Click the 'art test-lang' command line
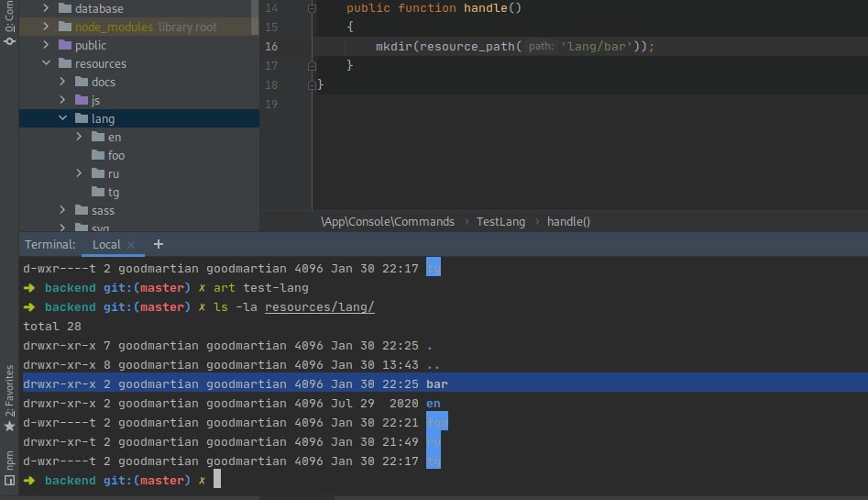 click(260, 288)
